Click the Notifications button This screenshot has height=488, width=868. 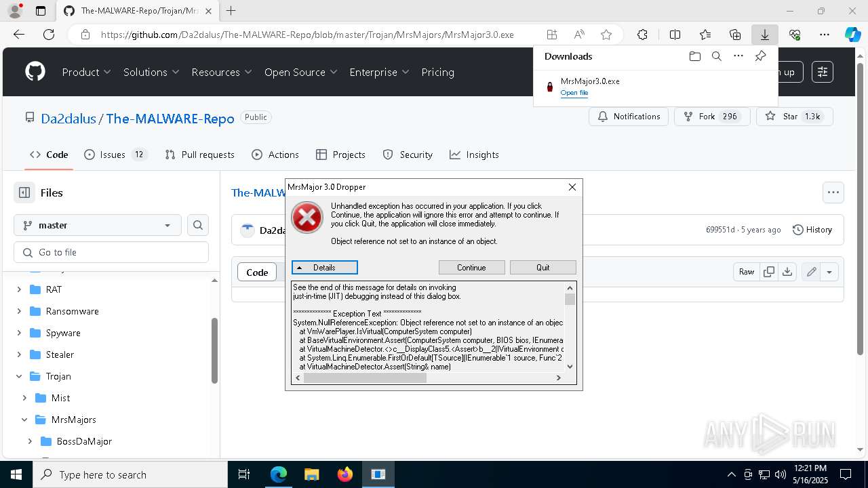click(x=629, y=117)
